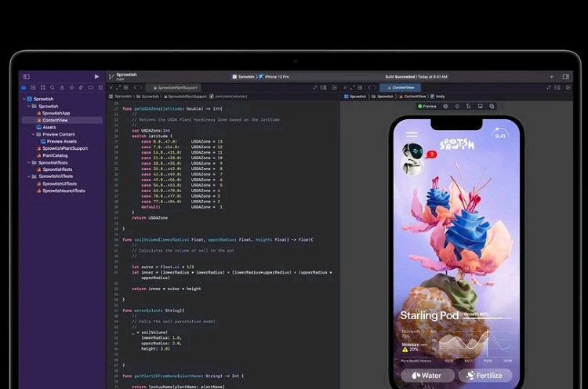Click the preview variants icon
This screenshot has width=588, height=389.
pyautogui.click(x=457, y=106)
